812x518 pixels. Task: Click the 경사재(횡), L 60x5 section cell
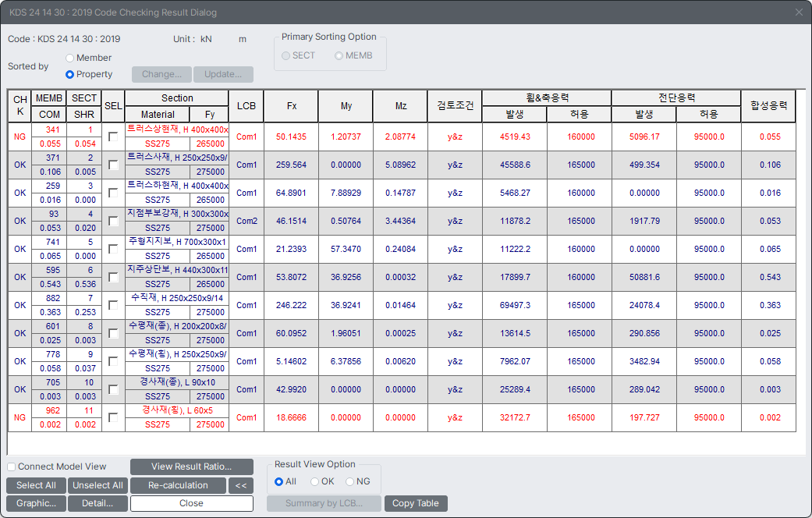177,410
